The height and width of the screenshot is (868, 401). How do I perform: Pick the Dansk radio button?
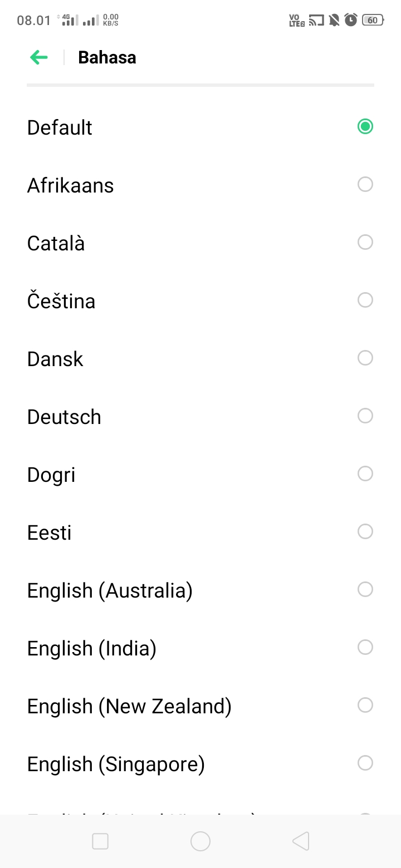pyautogui.click(x=365, y=358)
